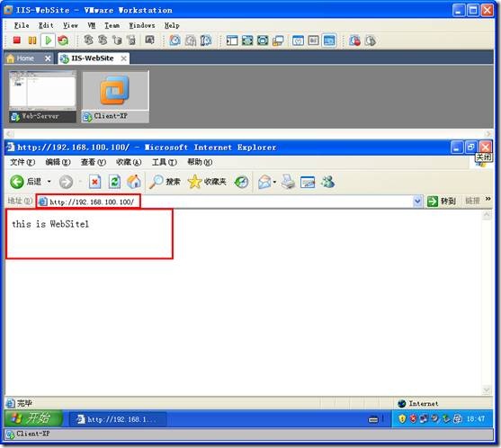
Task: Click the security shield tray icon
Action: click(402, 418)
